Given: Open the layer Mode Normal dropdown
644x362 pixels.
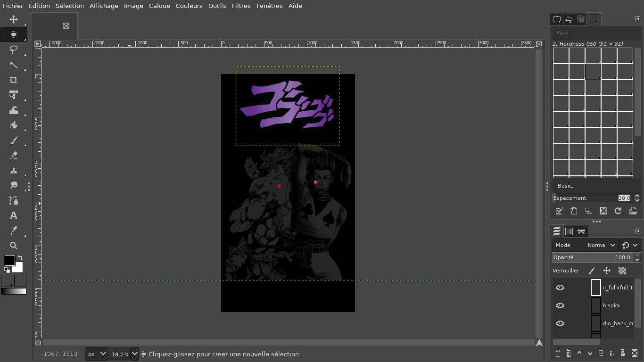Looking at the screenshot, I should point(586,245).
